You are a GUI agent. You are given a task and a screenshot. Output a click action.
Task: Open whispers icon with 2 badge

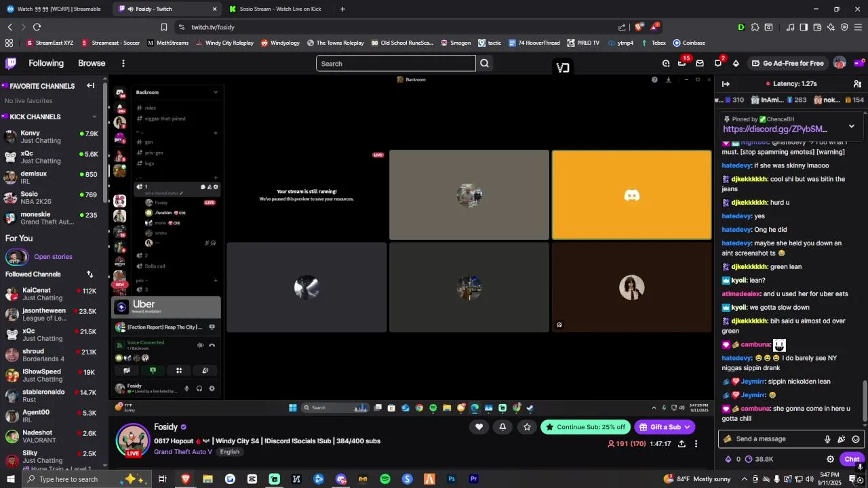point(718,63)
